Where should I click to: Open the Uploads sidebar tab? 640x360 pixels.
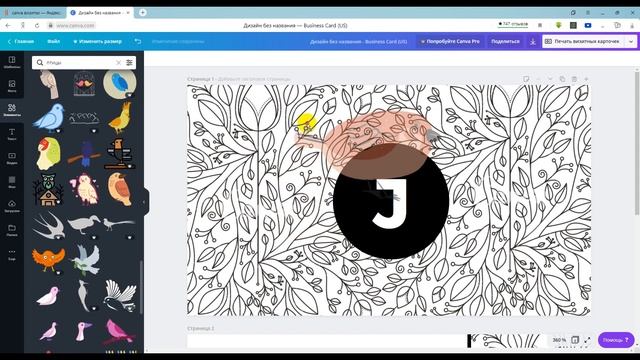point(12,206)
